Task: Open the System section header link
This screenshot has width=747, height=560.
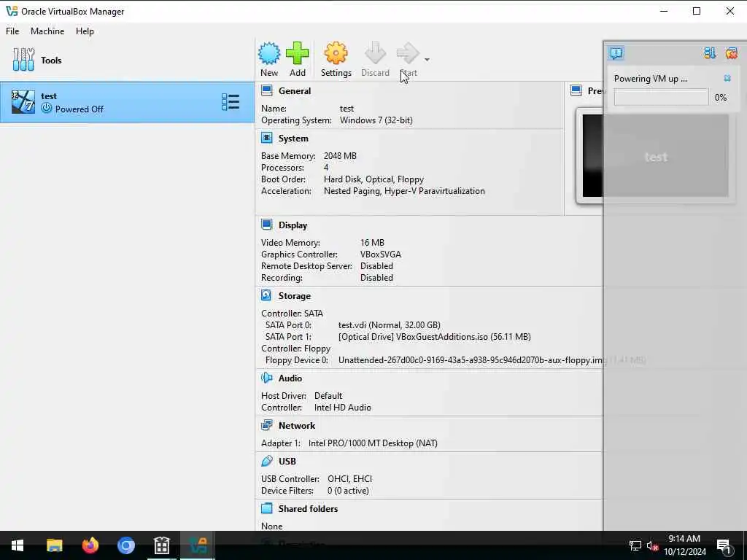Action: [293, 139]
